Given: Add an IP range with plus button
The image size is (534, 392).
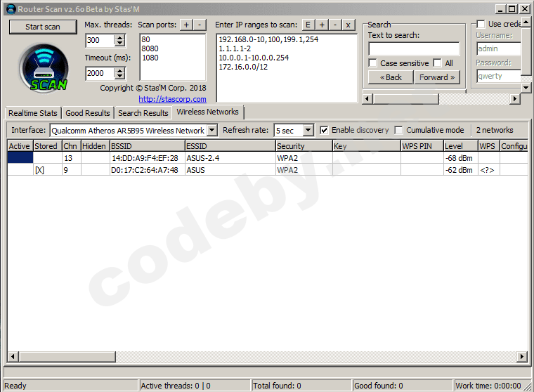Looking at the screenshot, I should (322, 25).
